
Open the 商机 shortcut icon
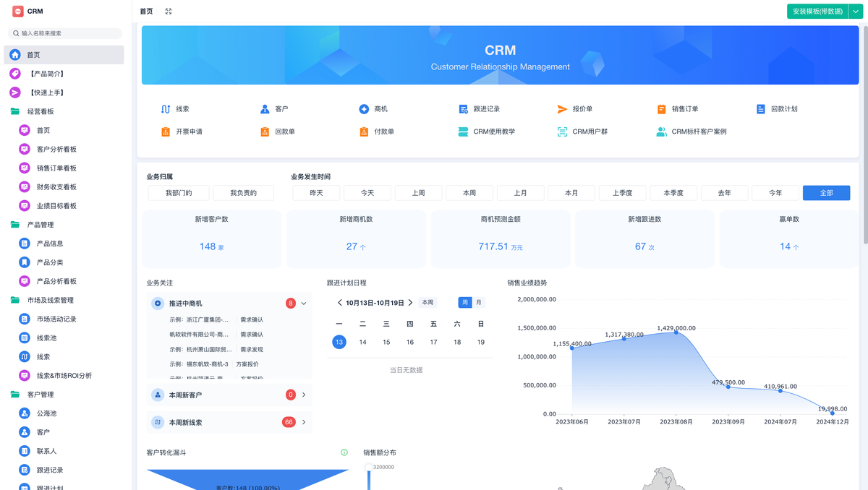pos(364,109)
